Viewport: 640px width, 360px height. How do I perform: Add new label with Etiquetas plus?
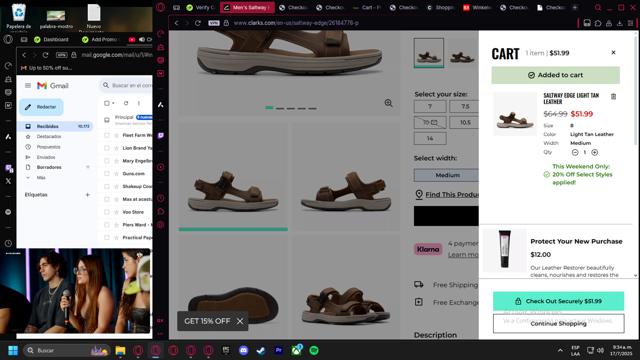(87, 195)
